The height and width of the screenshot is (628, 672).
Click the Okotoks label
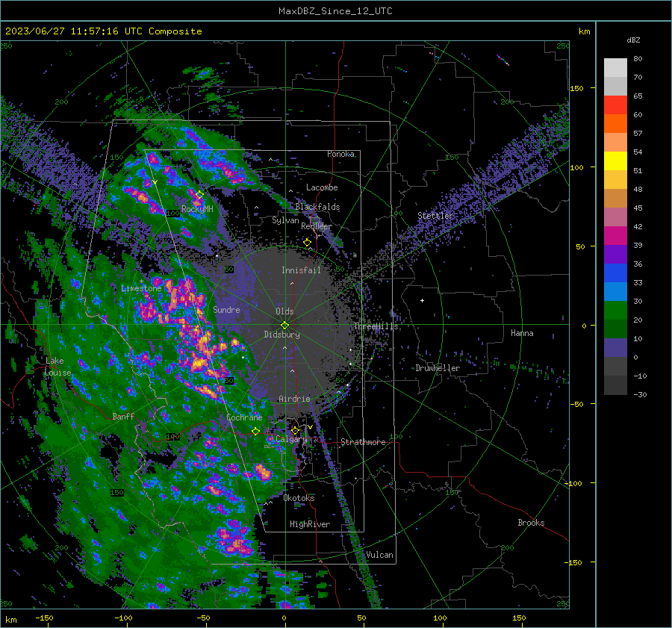click(299, 498)
